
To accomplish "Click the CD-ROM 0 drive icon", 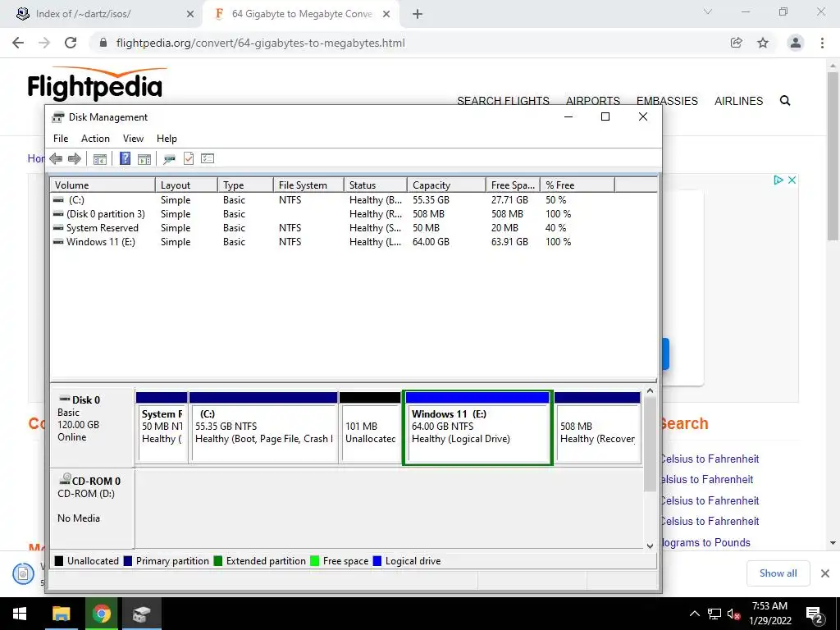I will pyautogui.click(x=65, y=478).
